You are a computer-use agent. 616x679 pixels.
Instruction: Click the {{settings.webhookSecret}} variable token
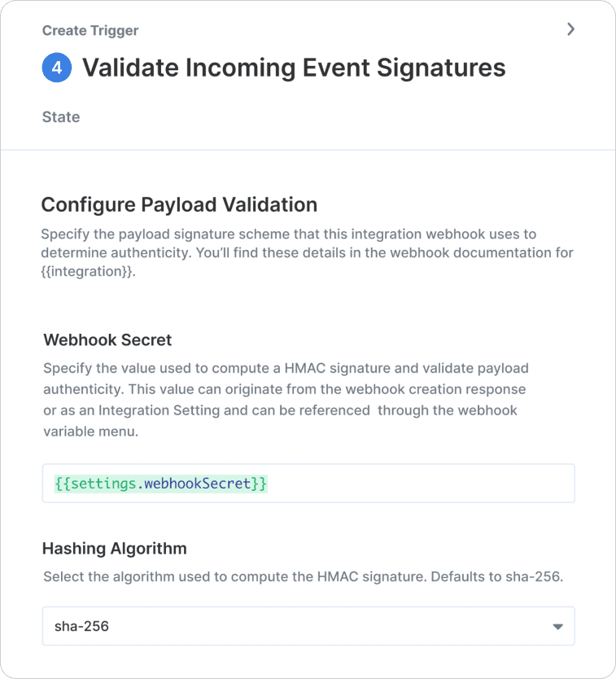pyautogui.click(x=161, y=484)
